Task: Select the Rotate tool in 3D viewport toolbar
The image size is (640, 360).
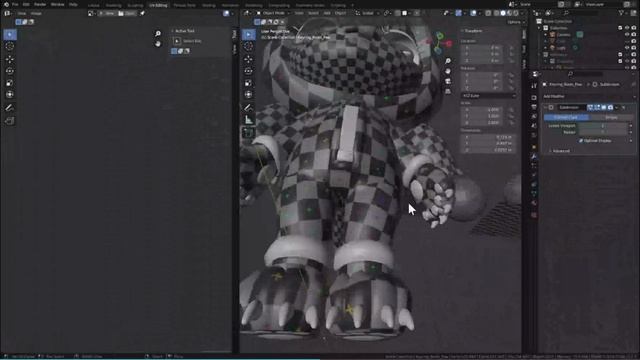Action: coord(248,71)
